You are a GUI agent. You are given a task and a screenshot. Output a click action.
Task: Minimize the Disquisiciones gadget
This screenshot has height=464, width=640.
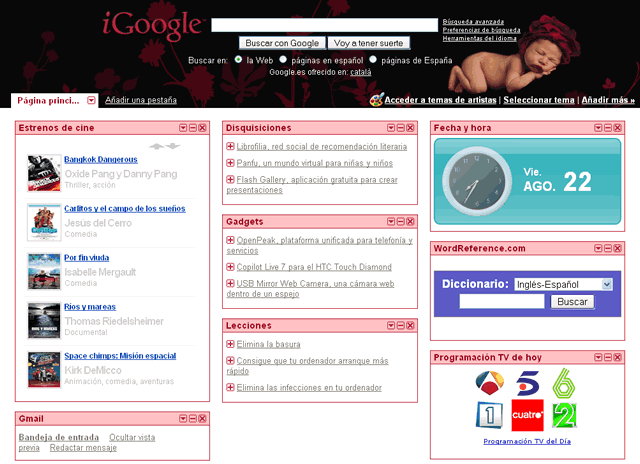401,128
